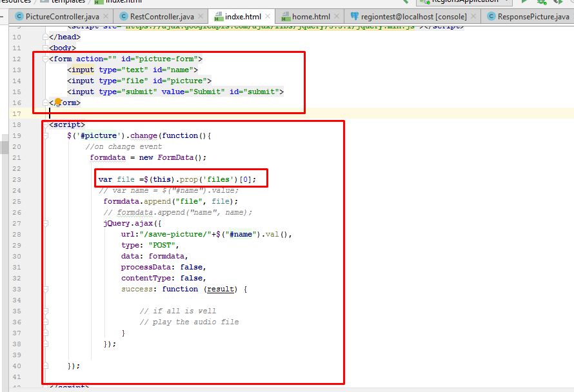Click the HTML file icon on home.html tab

pos(286,17)
